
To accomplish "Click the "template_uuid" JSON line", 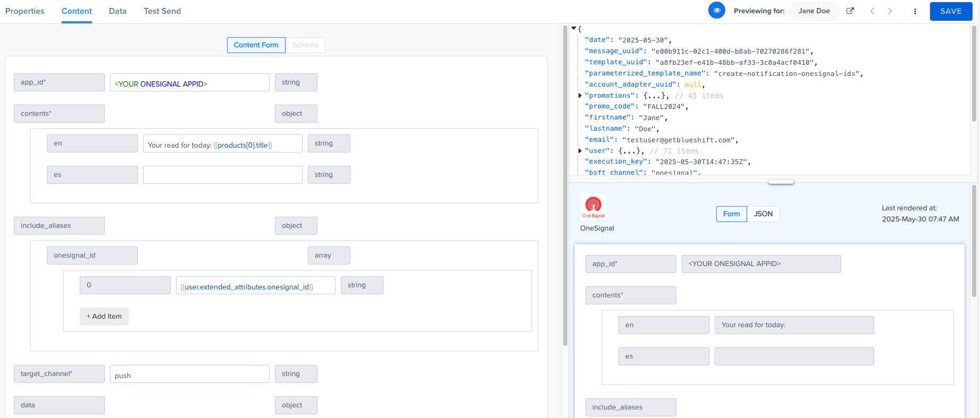I will pos(701,62).
